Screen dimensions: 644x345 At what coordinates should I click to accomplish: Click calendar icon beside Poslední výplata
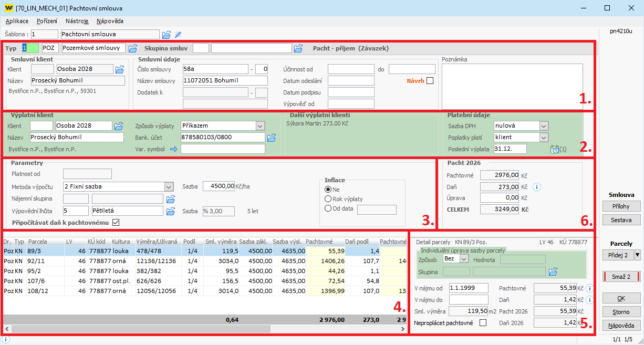(555, 149)
